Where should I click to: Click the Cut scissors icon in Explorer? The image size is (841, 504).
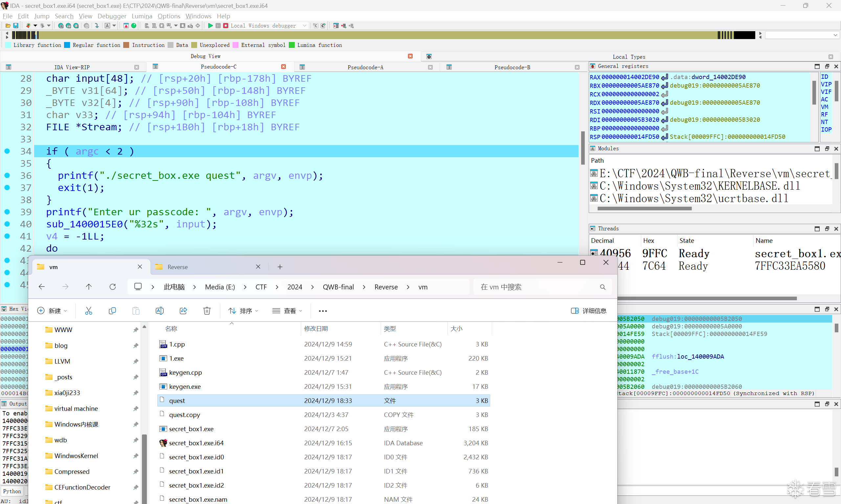click(88, 310)
